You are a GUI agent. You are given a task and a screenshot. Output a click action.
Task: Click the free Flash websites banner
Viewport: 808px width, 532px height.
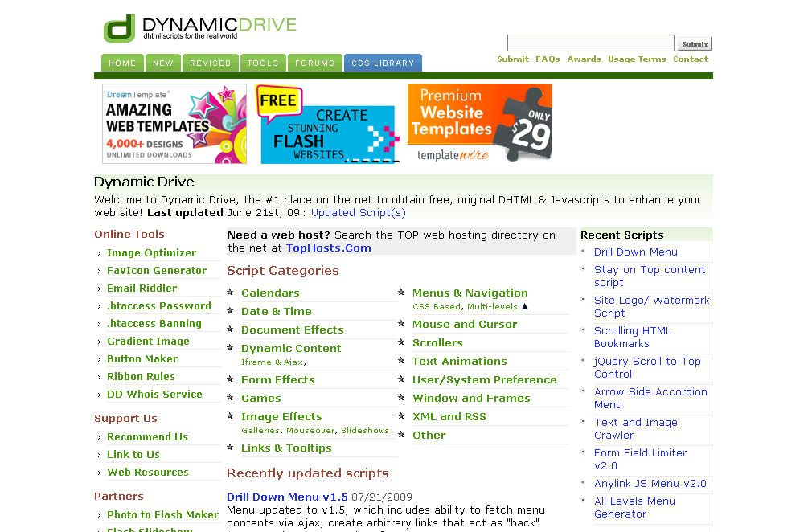(327, 124)
